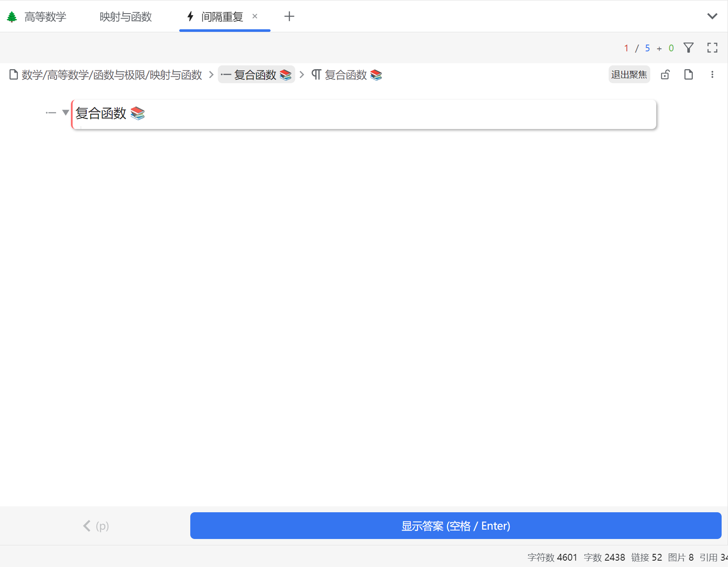Screen dimensions: 728x567
Task: Select the 复合函数 paragraph breadcrumb
Action: (x=347, y=75)
